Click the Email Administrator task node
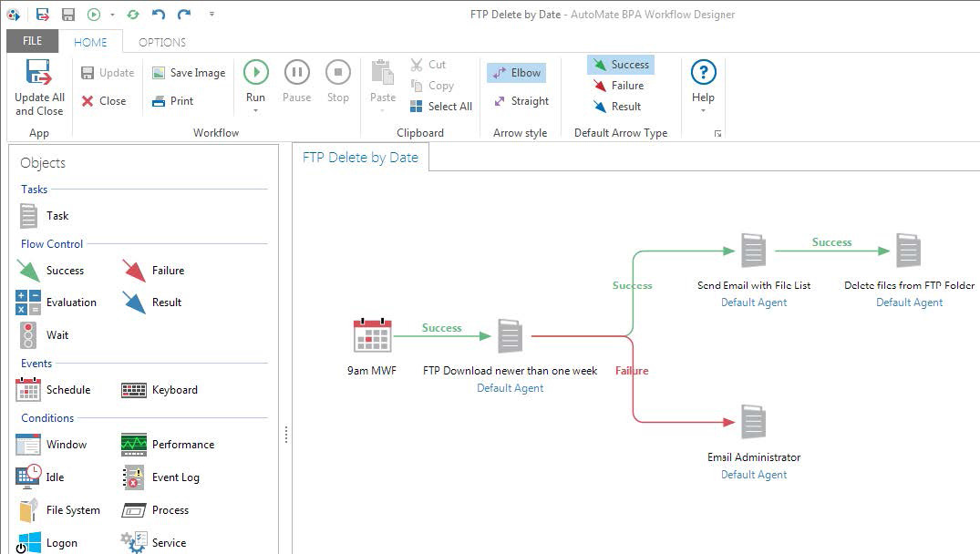The image size is (980, 554). [x=754, y=422]
